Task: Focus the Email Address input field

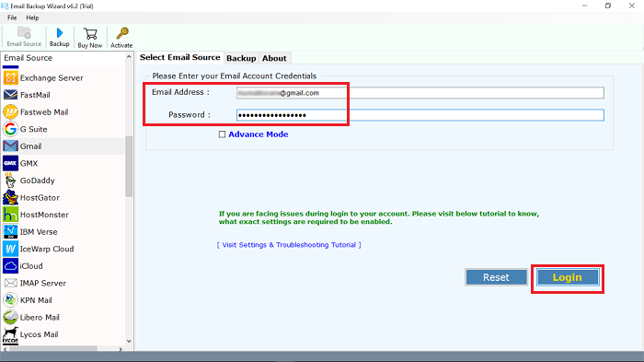Action: (420, 93)
